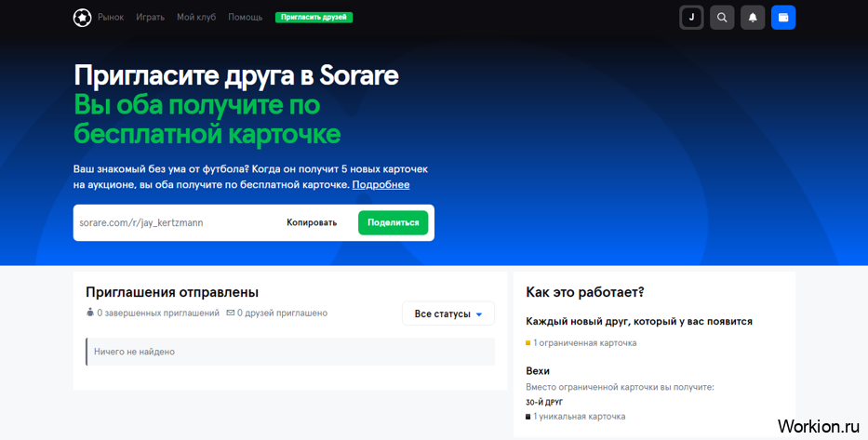Viewport: 868px width, 440px height.
Task: Click the green Поделиться button
Action: (393, 222)
